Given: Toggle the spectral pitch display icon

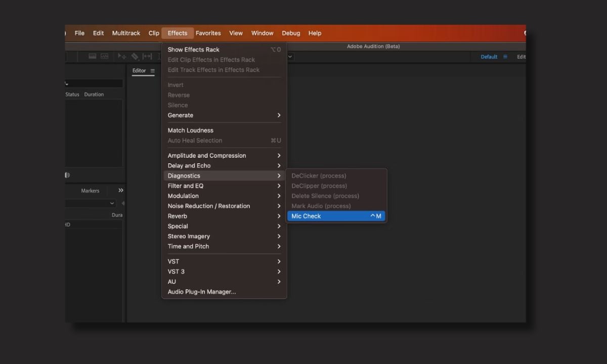Looking at the screenshot, I should [105, 57].
